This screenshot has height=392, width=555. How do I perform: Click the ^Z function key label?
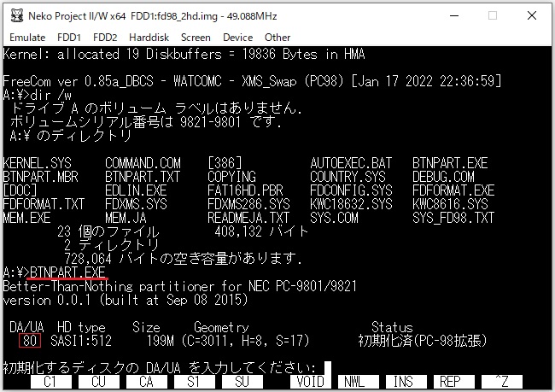click(x=501, y=382)
